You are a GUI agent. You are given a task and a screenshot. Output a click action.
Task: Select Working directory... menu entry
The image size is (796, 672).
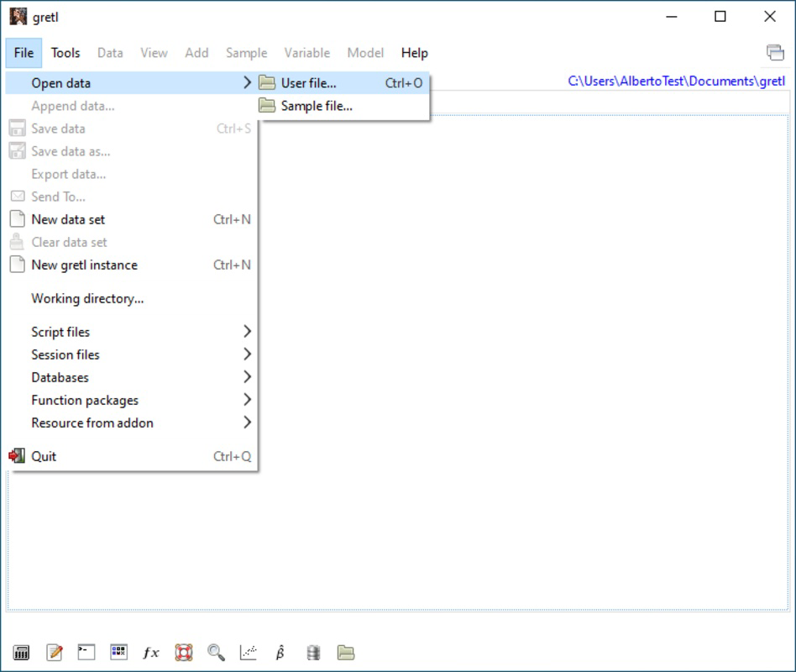tap(132, 298)
